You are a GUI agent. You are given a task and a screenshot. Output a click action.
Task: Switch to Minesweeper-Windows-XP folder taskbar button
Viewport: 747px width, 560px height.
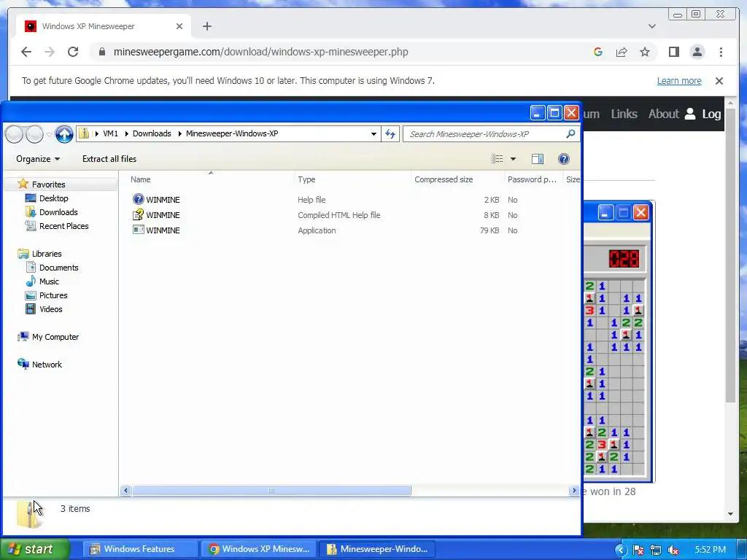377,549
